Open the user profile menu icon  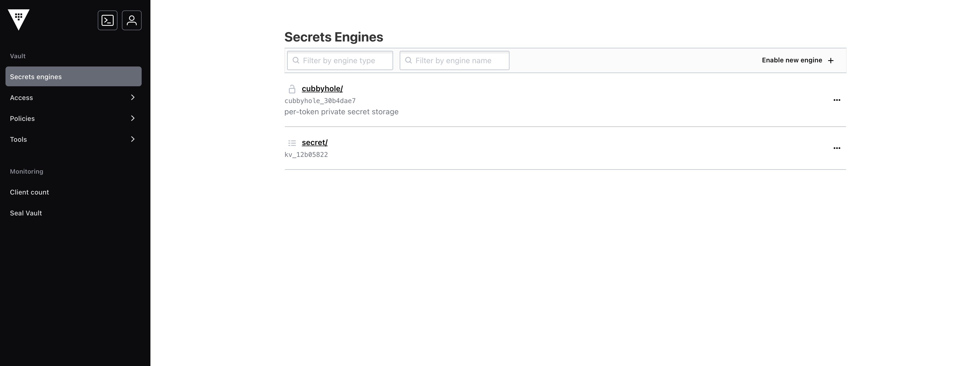tap(132, 20)
